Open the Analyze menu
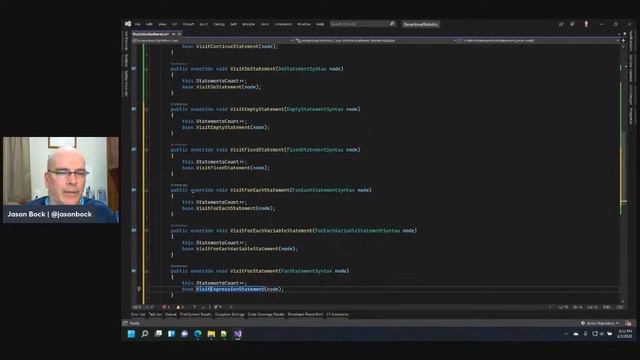 click(249, 24)
